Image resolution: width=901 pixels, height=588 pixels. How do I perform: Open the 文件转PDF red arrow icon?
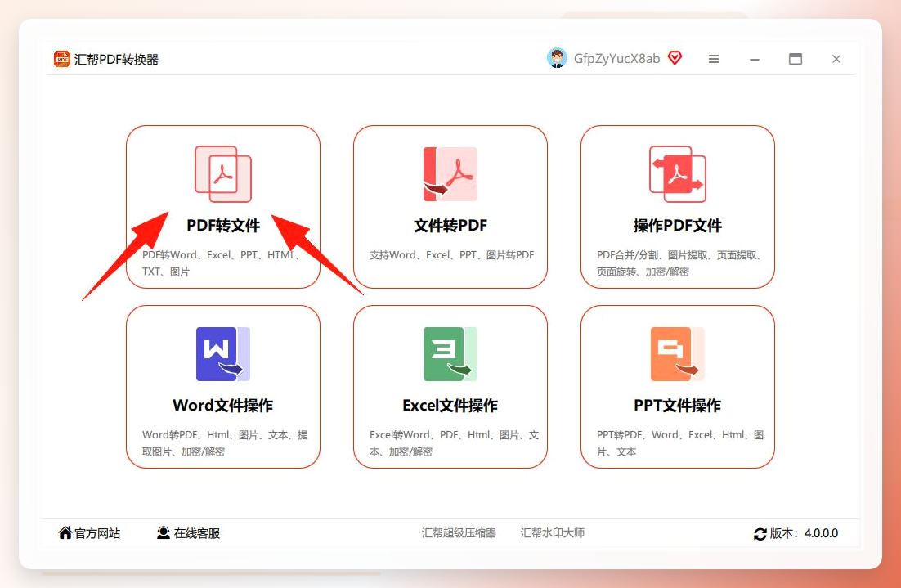coord(450,174)
